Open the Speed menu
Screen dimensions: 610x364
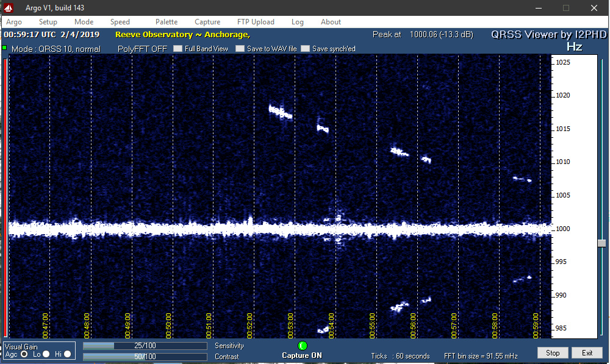pos(120,22)
